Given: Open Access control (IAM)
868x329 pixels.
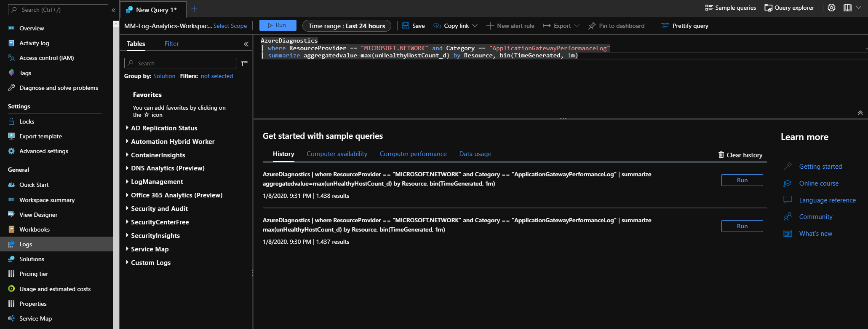Looking at the screenshot, I should coord(46,58).
